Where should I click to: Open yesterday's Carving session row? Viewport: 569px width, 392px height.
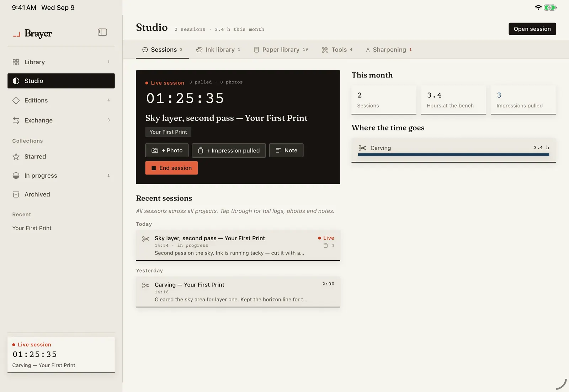coord(238,292)
